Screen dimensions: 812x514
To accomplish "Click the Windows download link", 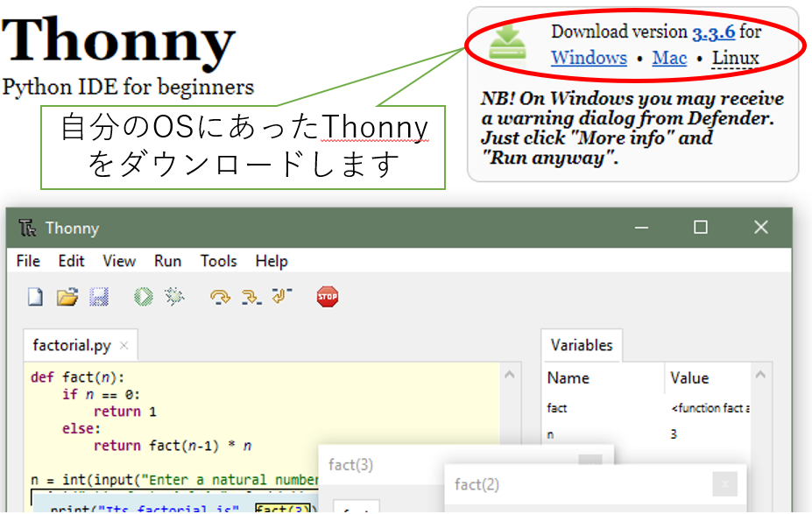I will click(x=589, y=58).
